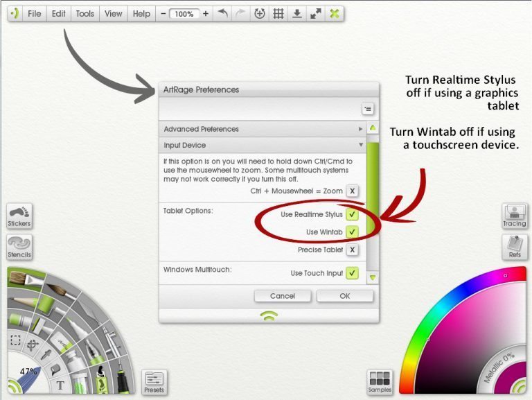Collapse the Input Device section
Image resolution: width=532 pixels, height=400 pixels.
click(263, 145)
